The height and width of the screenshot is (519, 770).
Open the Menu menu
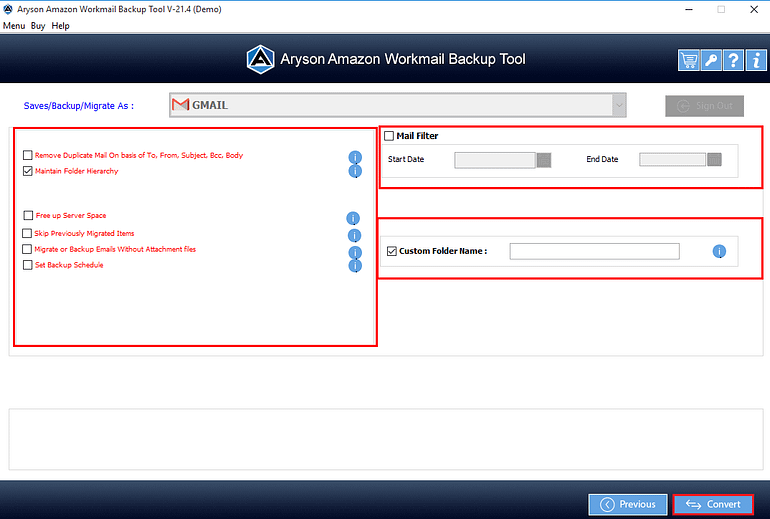click(x=14, y=26)
